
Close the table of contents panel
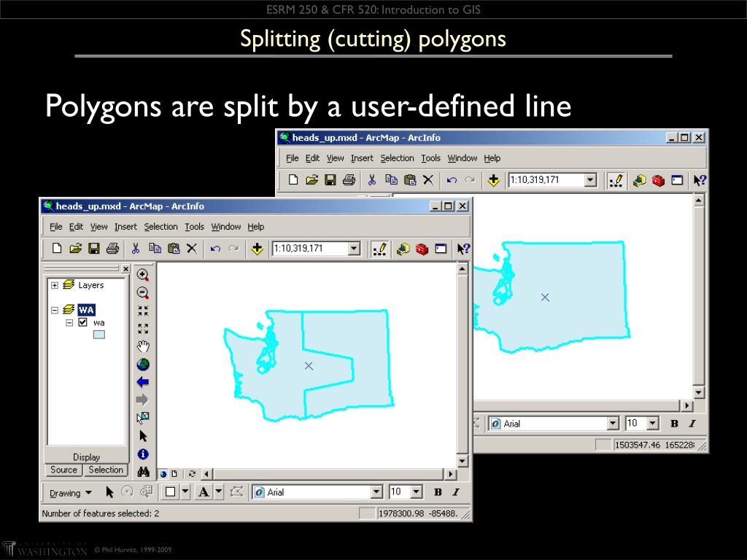[x=125, y=269]
